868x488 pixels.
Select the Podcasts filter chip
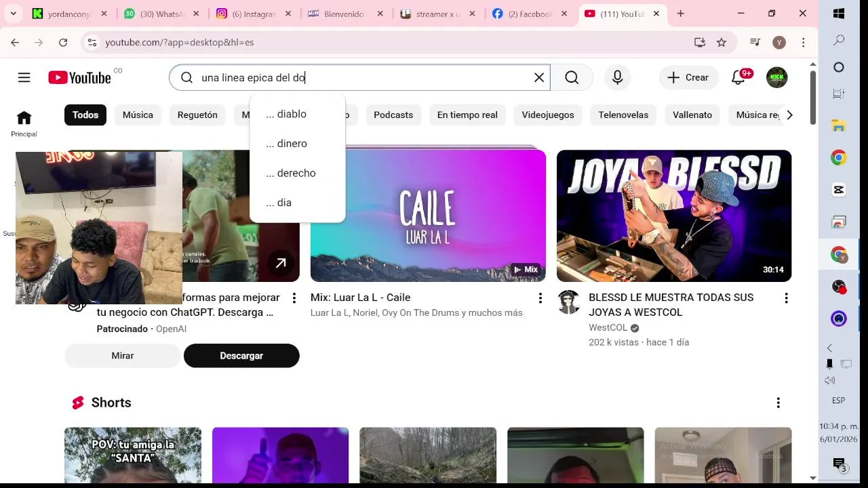[x=393, y=115]
